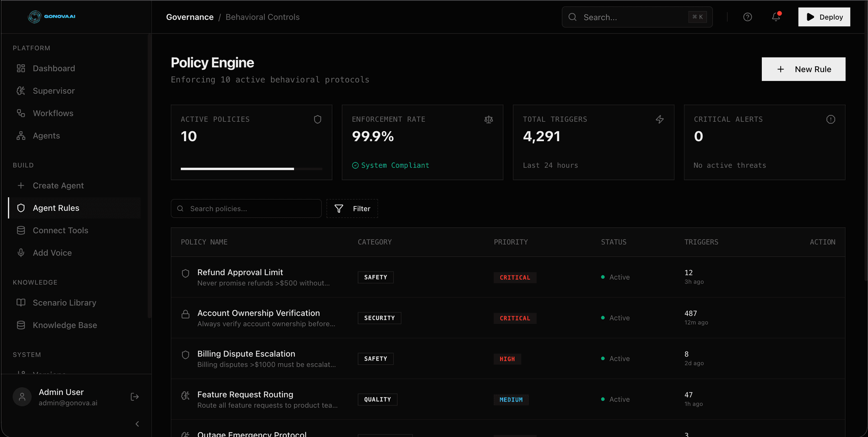This screenshot has width=868, height=437.
Task: Click the New Rule button
Action: (x=803, y=69)
